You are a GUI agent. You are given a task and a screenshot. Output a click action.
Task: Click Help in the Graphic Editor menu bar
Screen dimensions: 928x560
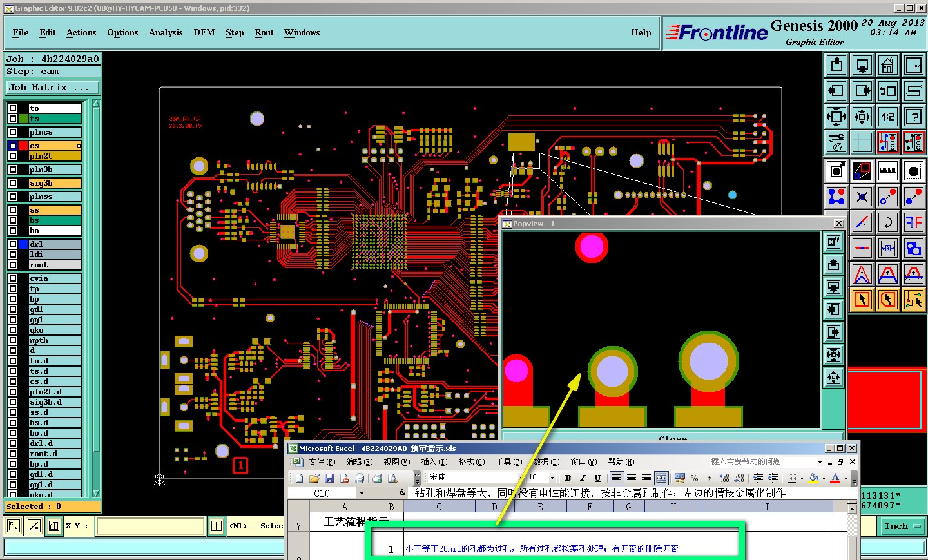pos(641,32)
